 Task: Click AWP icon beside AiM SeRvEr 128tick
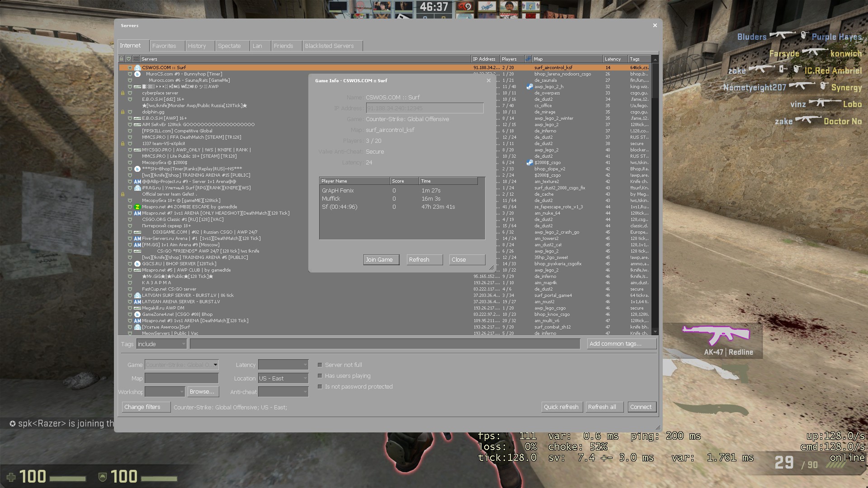tap(137, 125)
